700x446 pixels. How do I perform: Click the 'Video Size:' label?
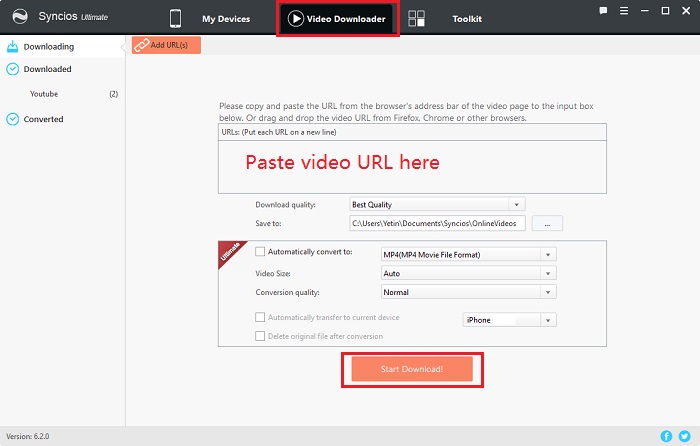(x=273, y=273)
